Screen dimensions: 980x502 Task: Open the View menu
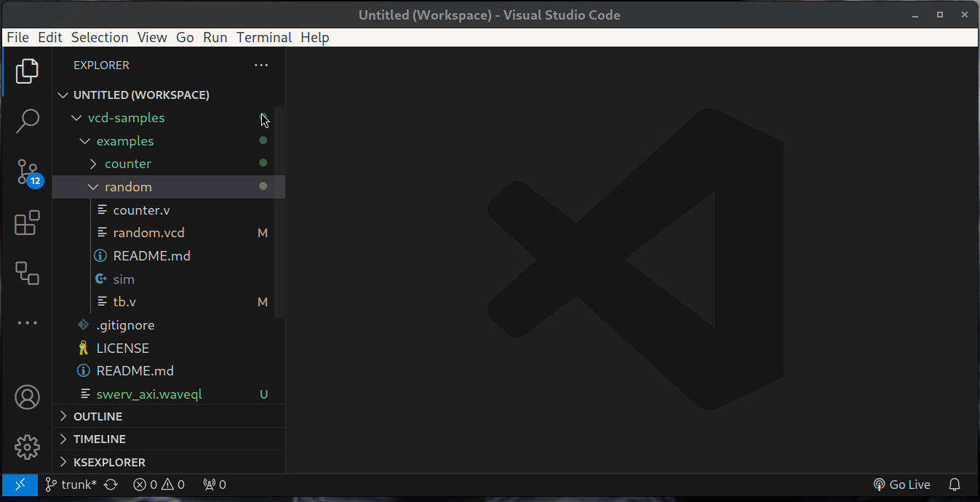[152, 37]
